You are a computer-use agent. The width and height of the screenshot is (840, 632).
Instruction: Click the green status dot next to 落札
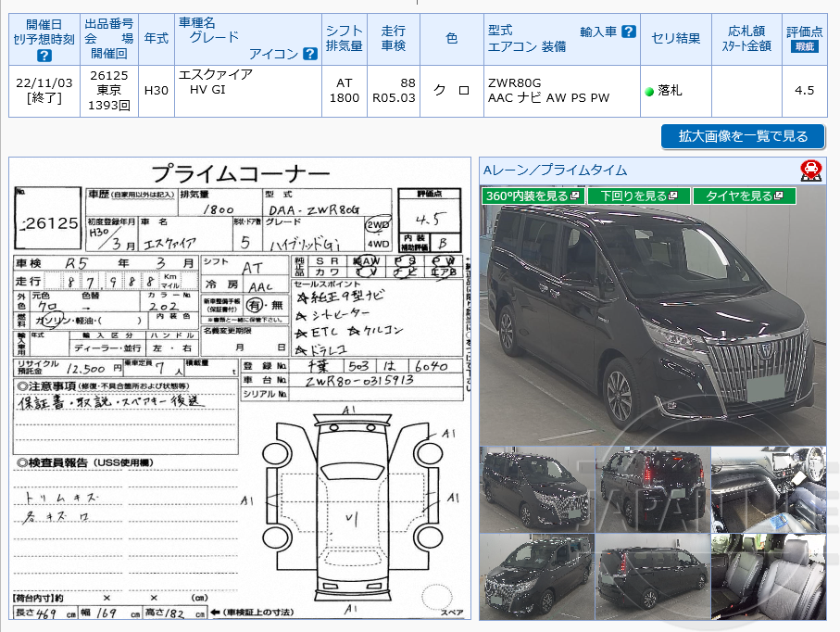click(x=651, y=91)
